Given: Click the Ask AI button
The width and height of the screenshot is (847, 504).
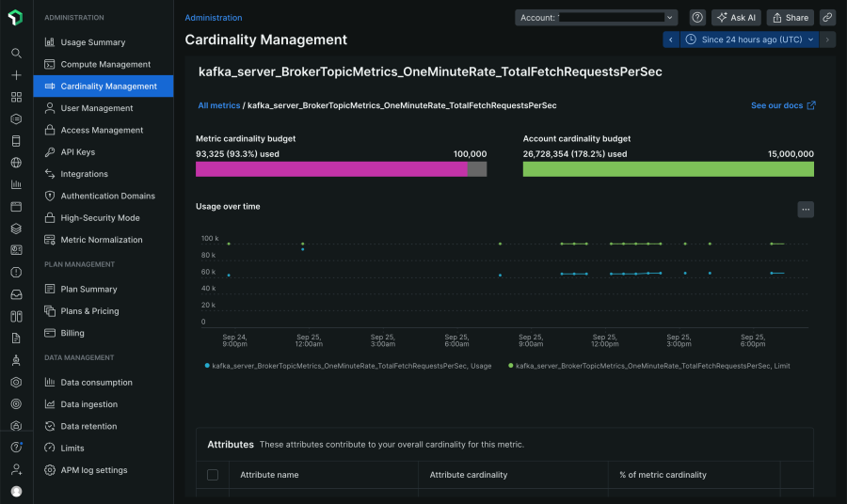Looking at the screenshot, I should (x=736, y=18).
